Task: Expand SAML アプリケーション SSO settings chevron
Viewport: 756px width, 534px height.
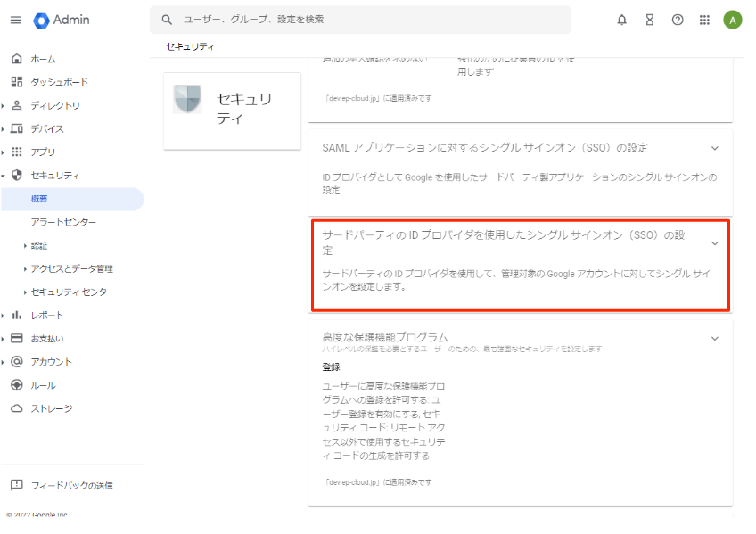Action: (x=715, y=148)
